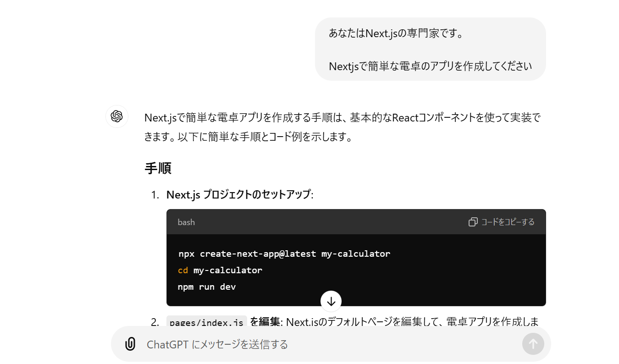Click the npx create-next-app command line
The width and height of the screenshot is (619, 364).
tap(284, 254)
